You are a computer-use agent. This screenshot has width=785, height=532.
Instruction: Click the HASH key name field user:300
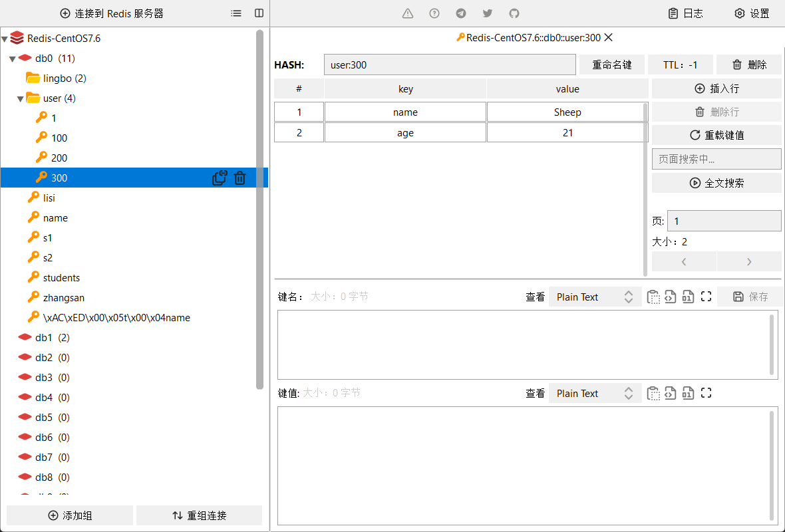[x=450, y=65]
